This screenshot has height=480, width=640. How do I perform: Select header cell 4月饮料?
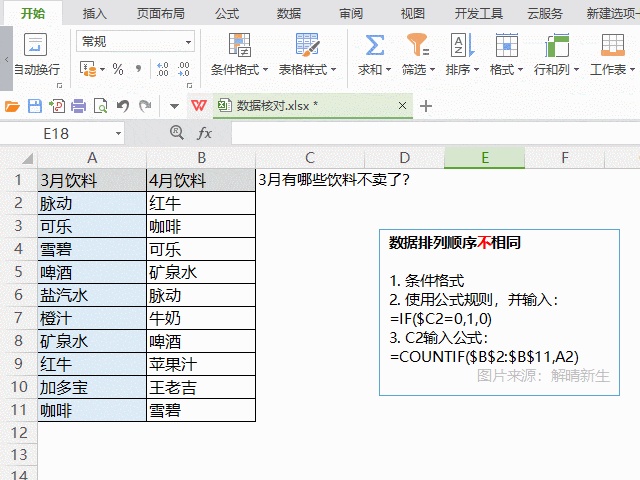click(201, 180)
